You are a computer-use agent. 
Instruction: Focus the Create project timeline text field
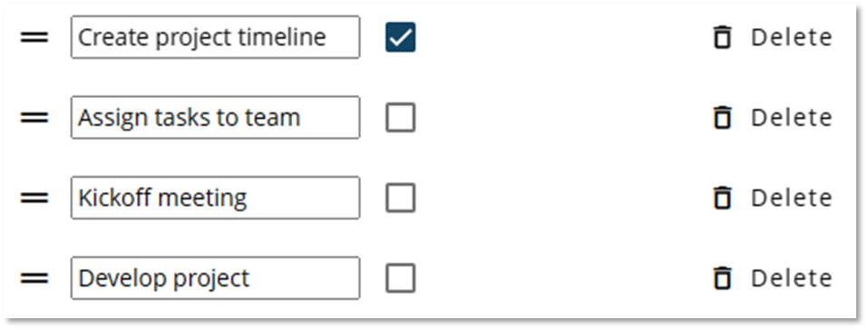(x=215, y=37)
